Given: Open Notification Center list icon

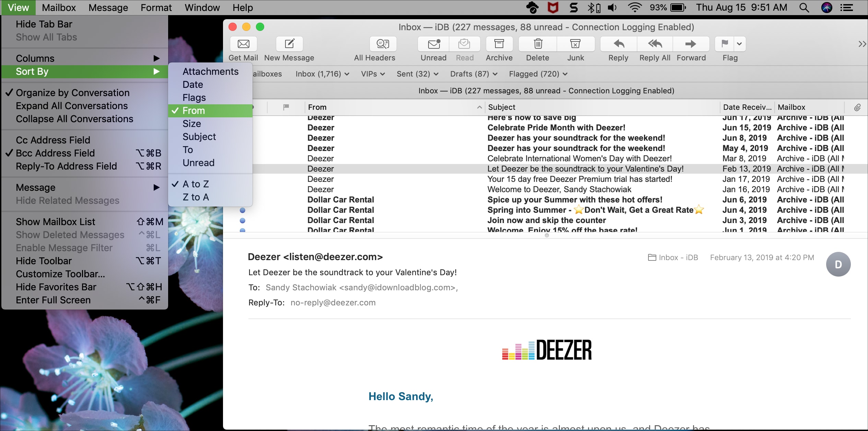Looking at the screenshot, I should pos(847,8).
